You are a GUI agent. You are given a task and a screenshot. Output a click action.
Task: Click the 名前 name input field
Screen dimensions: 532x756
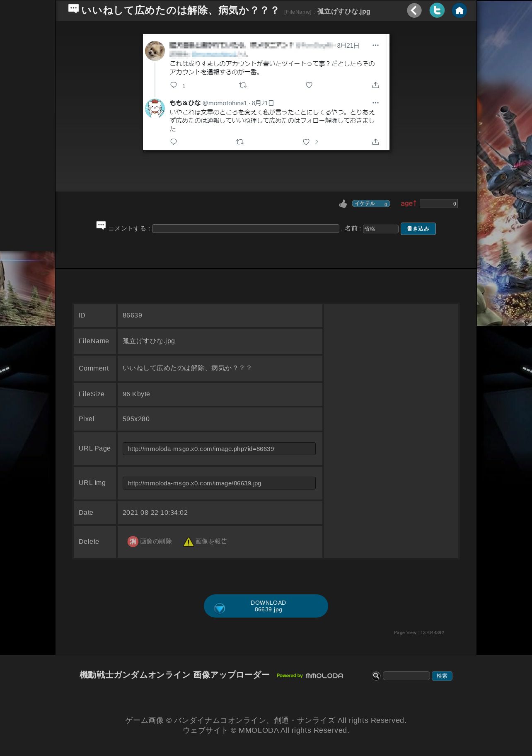(x=381, y=229)
